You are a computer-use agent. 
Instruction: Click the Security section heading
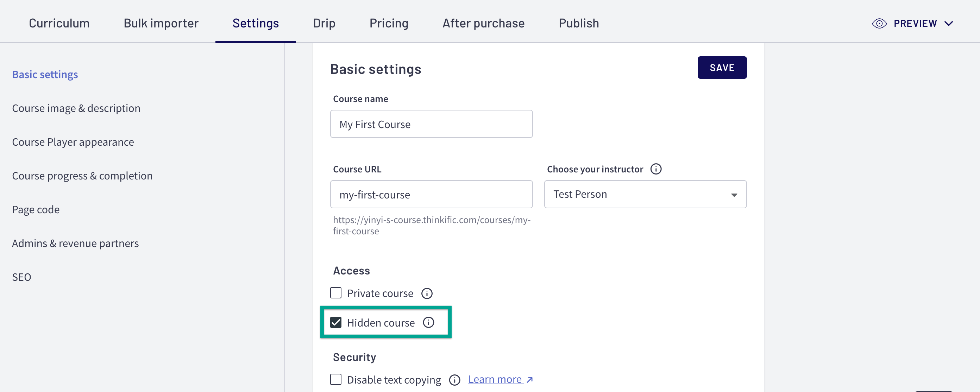pos(354,357)
